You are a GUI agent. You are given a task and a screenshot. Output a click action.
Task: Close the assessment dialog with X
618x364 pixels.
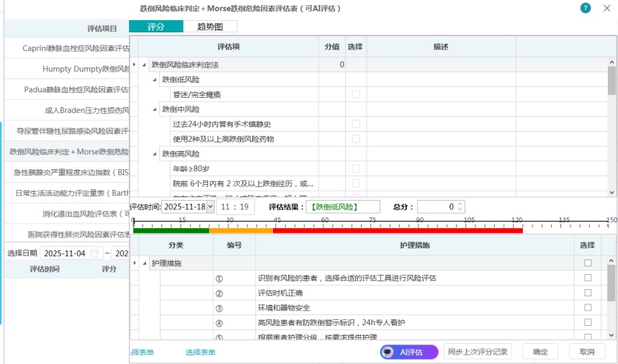606,8
